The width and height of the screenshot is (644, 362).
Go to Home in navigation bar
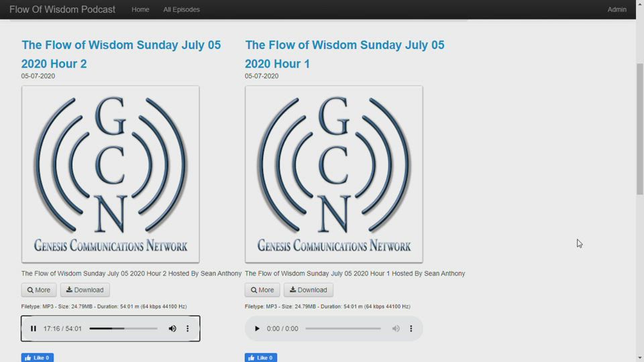[140, 9]
